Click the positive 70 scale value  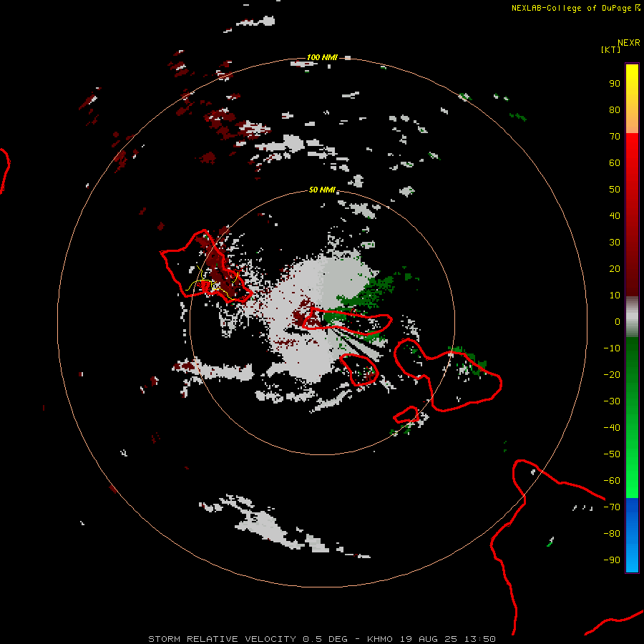tap(615, 137)
